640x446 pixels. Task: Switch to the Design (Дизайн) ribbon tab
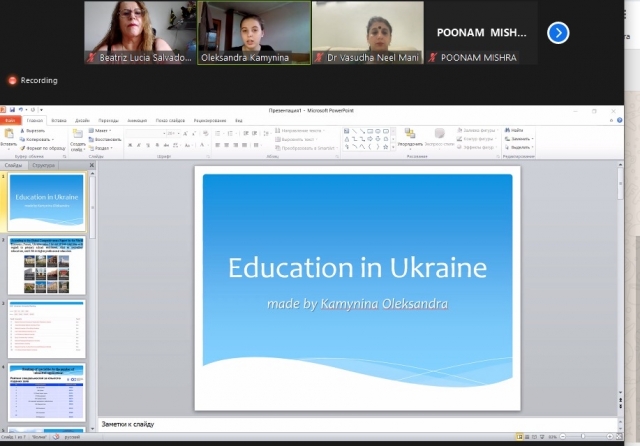tap(84, 121)
